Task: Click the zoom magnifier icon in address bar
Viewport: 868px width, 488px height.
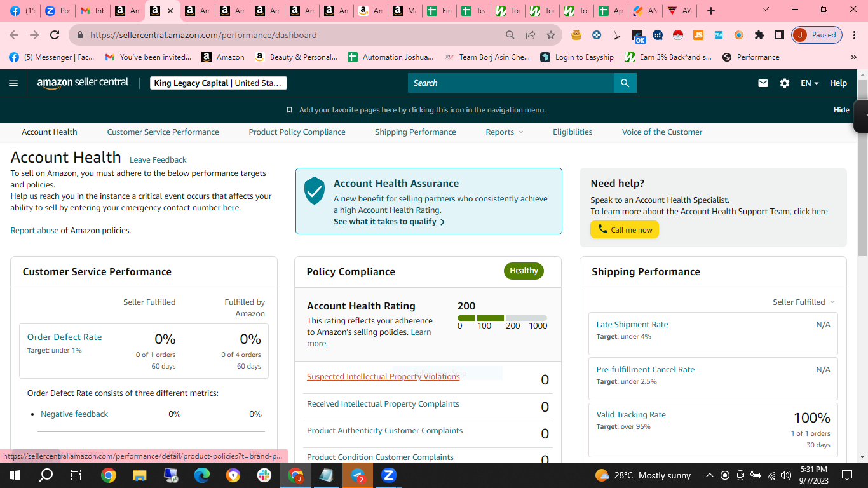Action: click(510, 35)
